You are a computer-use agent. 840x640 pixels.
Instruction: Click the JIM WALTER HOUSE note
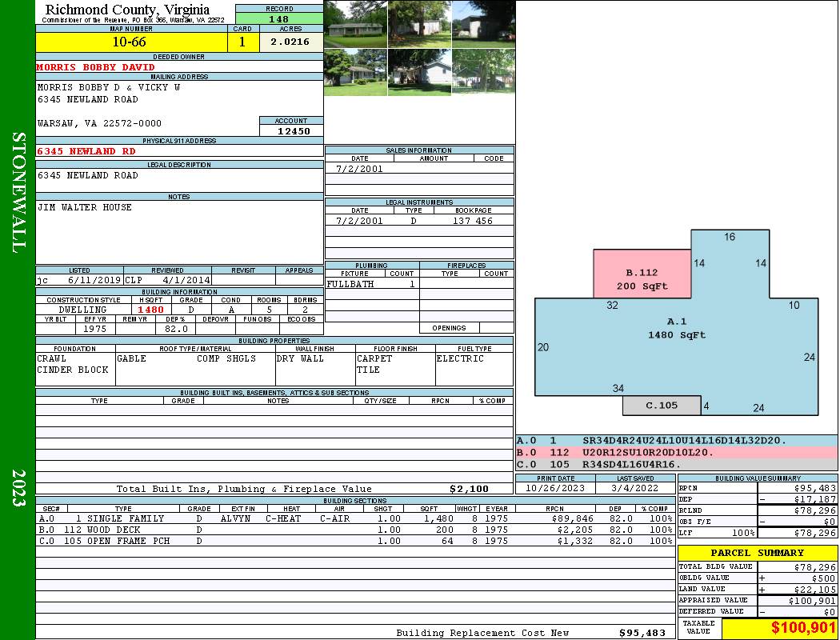[84, 207]
